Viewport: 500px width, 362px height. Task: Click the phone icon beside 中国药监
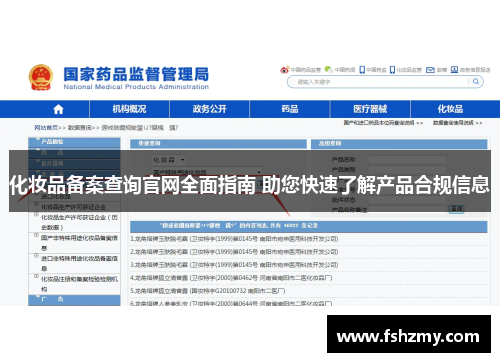point(362,70)
